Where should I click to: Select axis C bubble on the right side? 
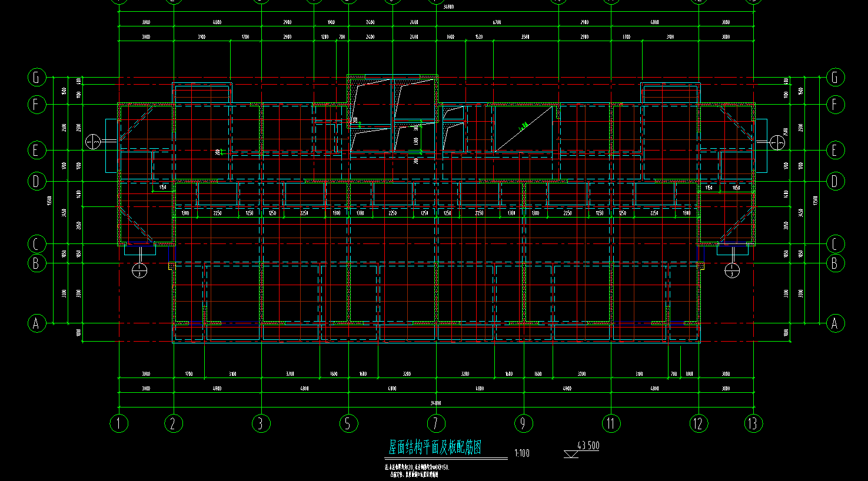point(834,244)
